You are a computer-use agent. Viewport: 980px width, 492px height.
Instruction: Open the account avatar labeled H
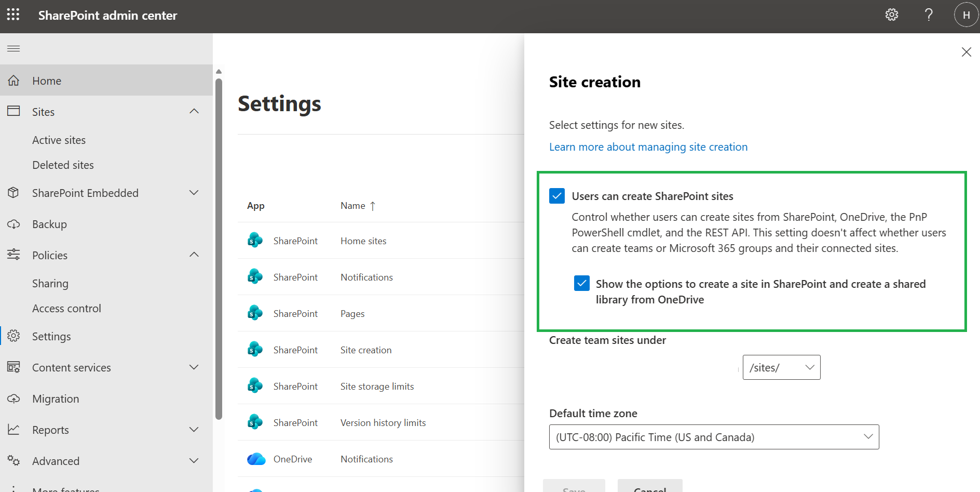click(966, 15)
